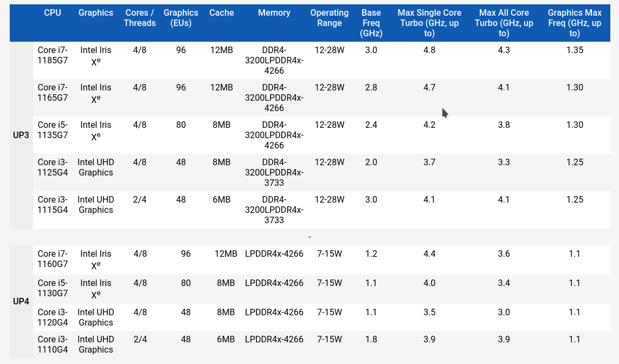Click the 1.35 graphics max freq value
The width and height of the screenshot is (619, 364).
pyautogui.click(x=575, y=50)
